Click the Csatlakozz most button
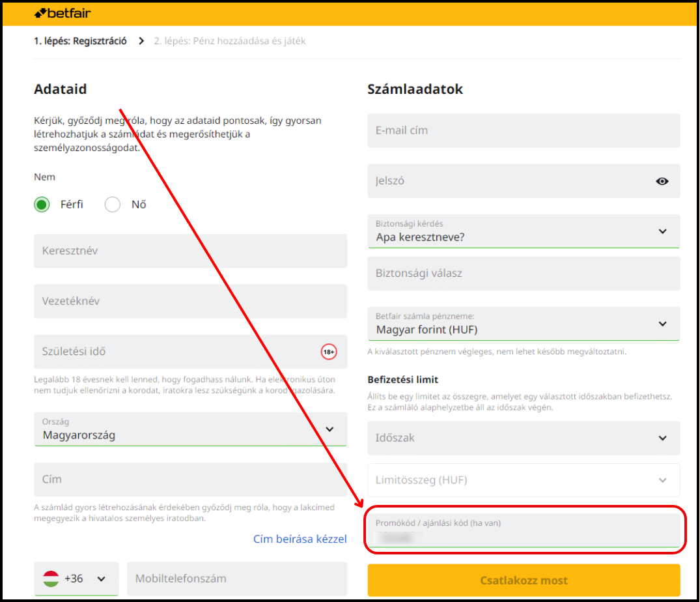Viewport: 700px width, 602px height. (524, 580)
